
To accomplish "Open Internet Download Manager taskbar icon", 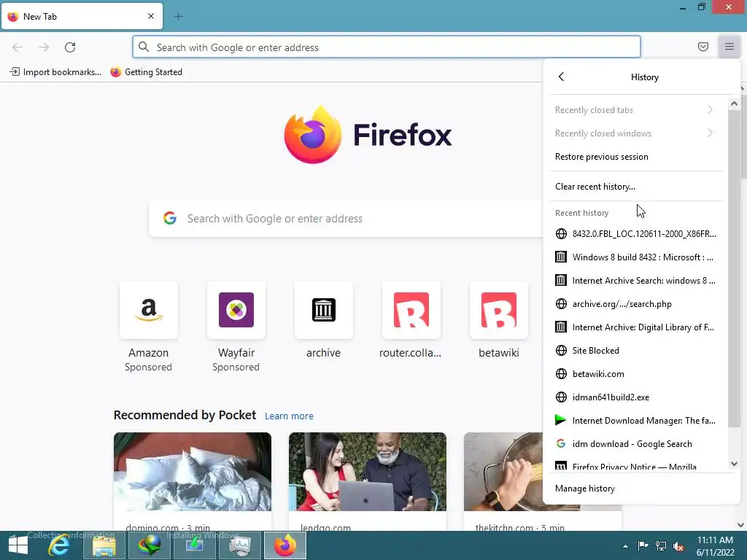I will coord(149,545).
